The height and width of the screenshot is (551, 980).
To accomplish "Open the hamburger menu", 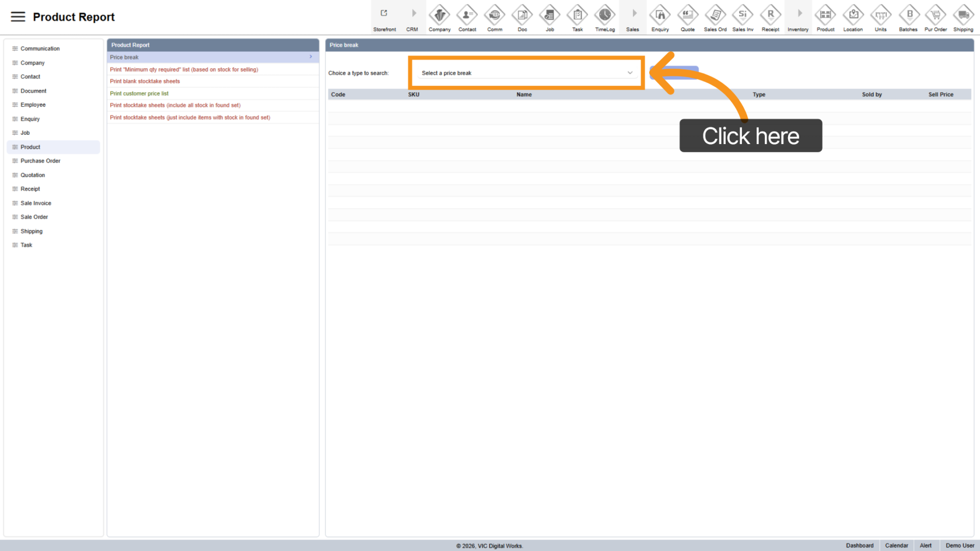I will coord(18,17).
